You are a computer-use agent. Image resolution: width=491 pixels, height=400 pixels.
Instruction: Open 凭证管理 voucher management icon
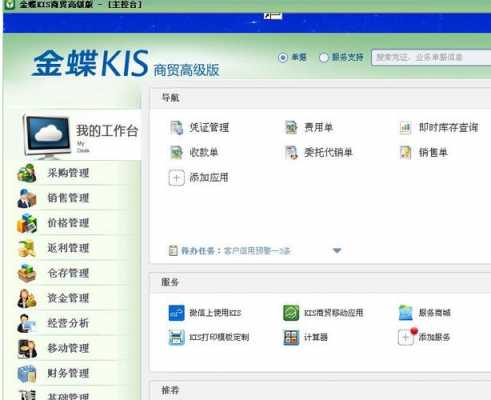coord(176,128)
